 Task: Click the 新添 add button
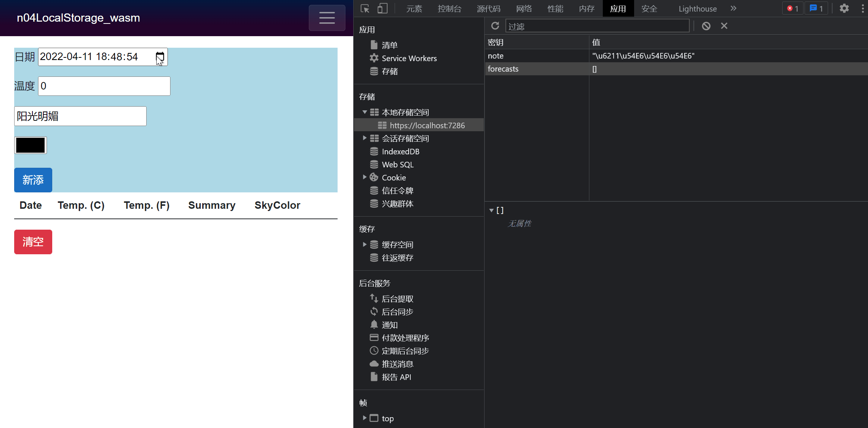pyautogui.click(x=33, y=180)
